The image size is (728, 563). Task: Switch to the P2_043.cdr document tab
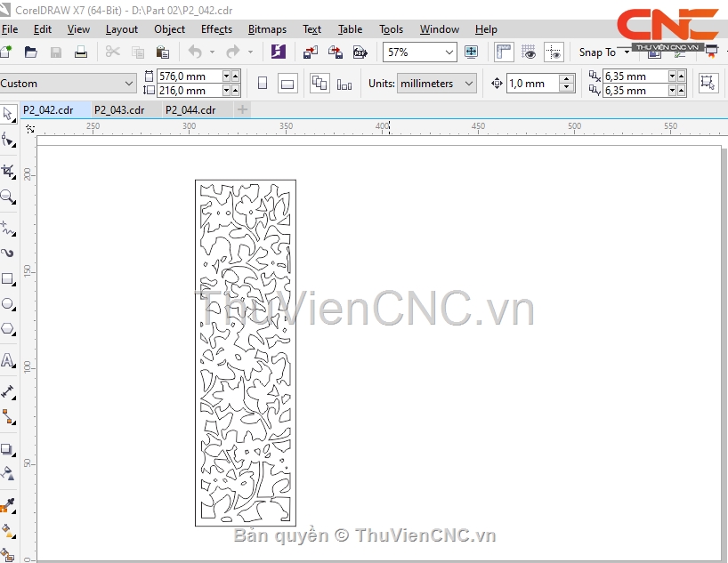click(x=119, y=110)
